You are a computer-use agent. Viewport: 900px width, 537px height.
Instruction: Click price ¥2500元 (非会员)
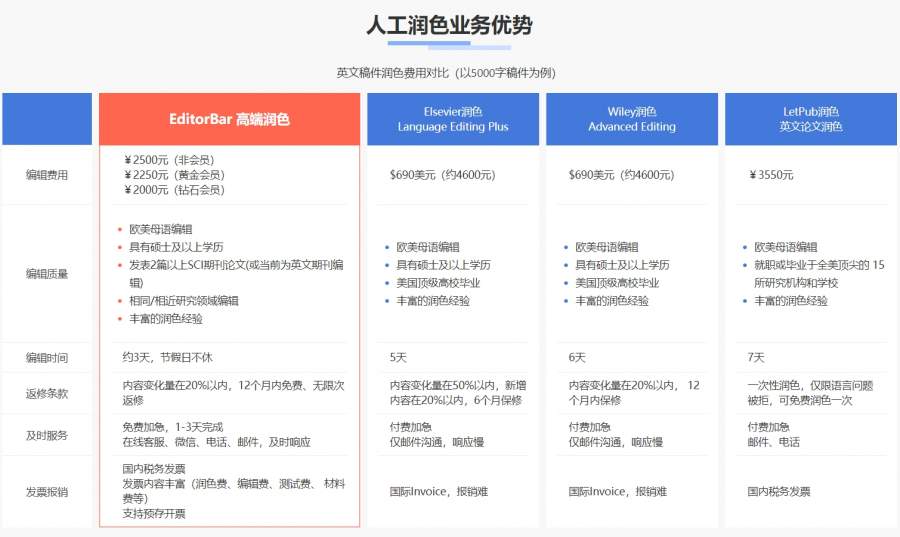[x=169, y=160]
